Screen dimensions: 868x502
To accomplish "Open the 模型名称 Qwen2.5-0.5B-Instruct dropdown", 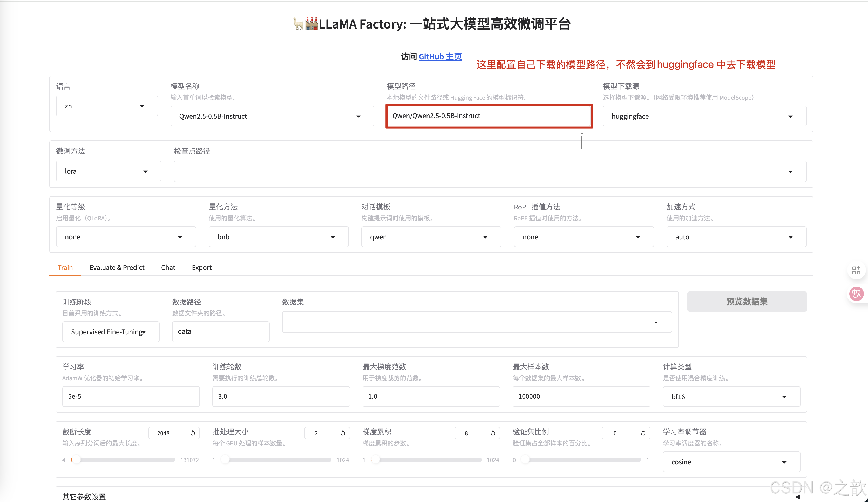I will coord(272,116).
